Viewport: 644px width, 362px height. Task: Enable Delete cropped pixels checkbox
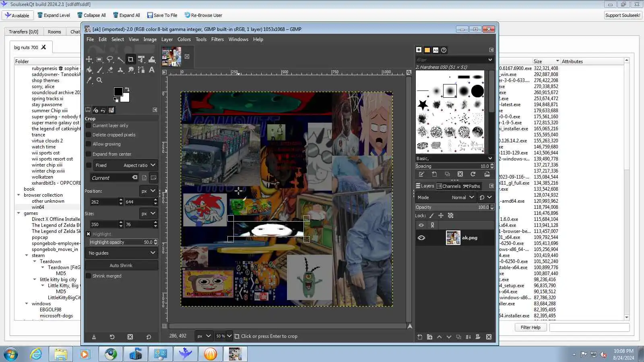click(x=89, y=135)
